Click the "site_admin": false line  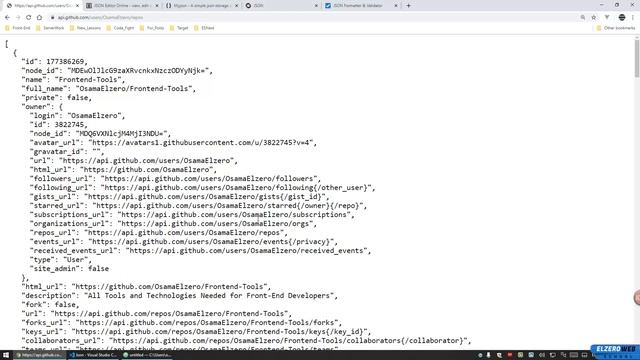[69, 268]
